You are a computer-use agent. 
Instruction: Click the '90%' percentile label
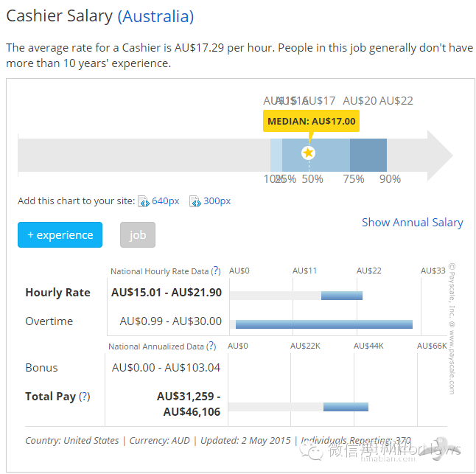(x=390, y=179)
